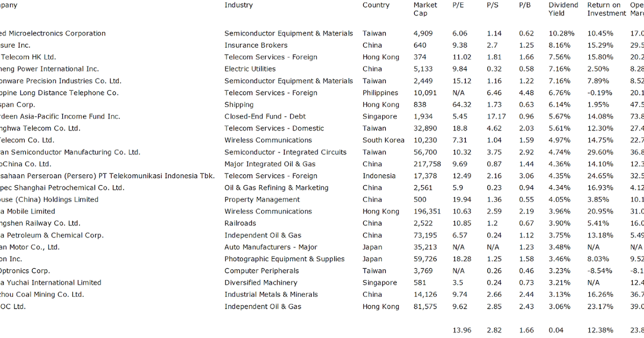
Task: Select Coal Mining Co. Ltd. company cell
Action: click(x=42, y=295)
